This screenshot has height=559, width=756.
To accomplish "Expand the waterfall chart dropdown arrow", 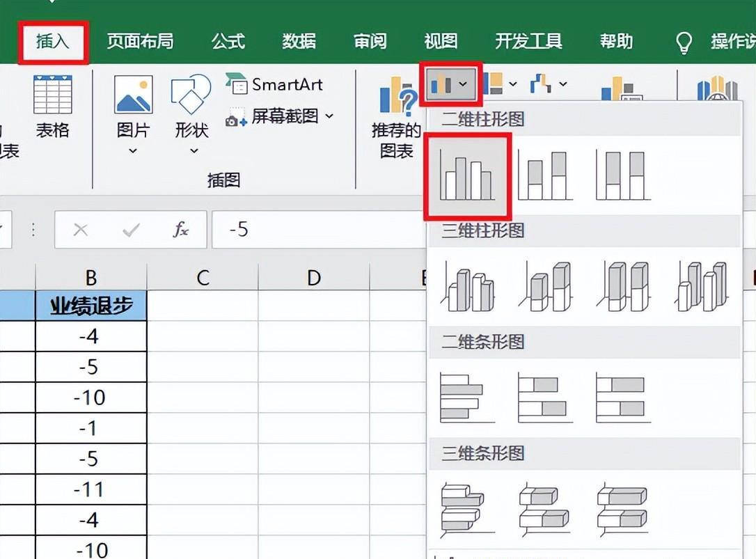I will pyautogui.click(x=563, y=84).
